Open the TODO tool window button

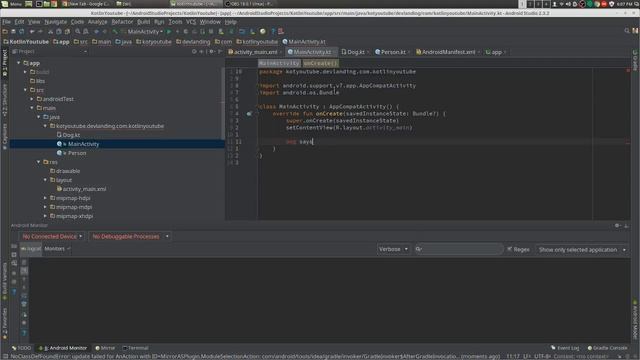point(21,348)
